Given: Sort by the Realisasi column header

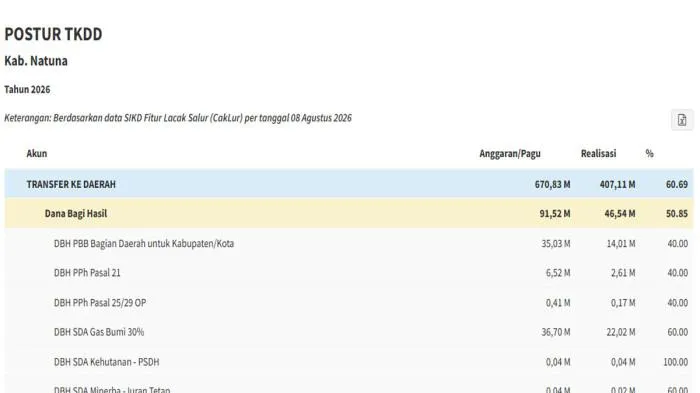Looking at the screenshot, I should (598, 154).
